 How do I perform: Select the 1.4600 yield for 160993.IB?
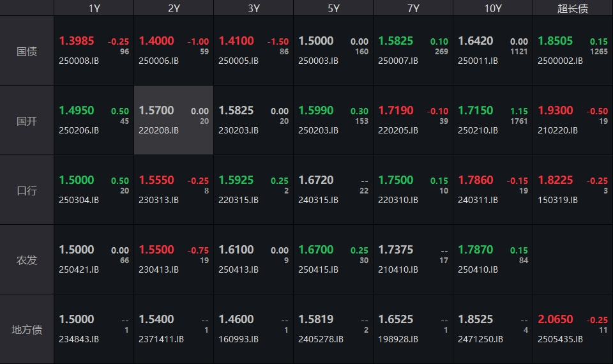click(x=236, y=319)
